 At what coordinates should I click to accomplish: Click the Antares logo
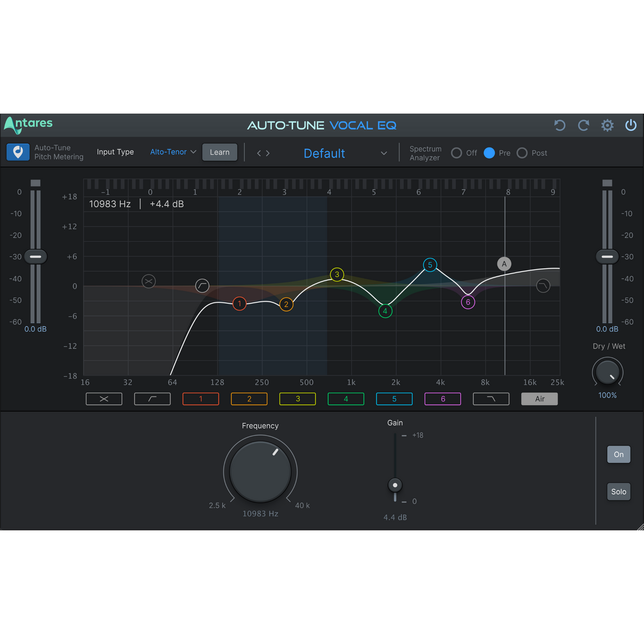point(28,125)
